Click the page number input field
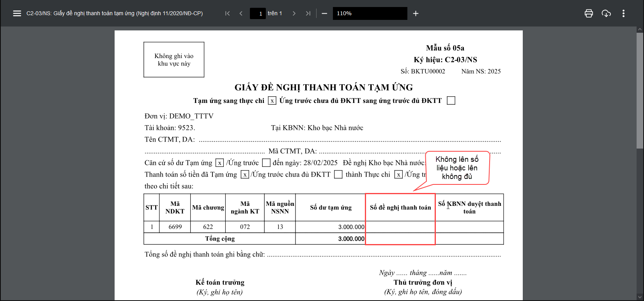Viewport: 644px width, 301px height. 258,13
